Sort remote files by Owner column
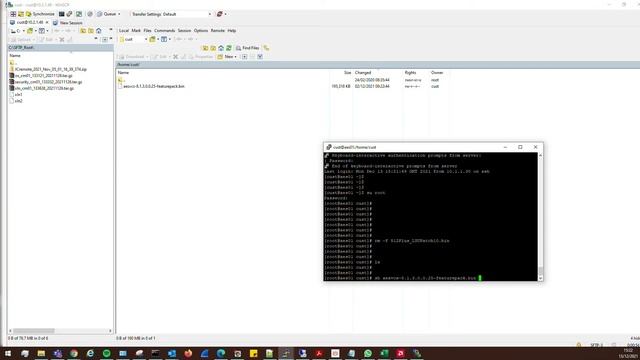This screenshot has width=640, height=360. pyautogui.click(x=437, y=73)
